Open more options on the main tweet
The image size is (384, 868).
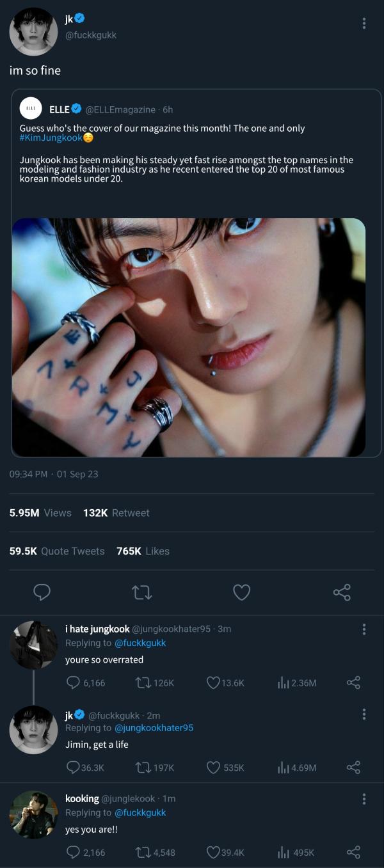[x=364, y=24]
